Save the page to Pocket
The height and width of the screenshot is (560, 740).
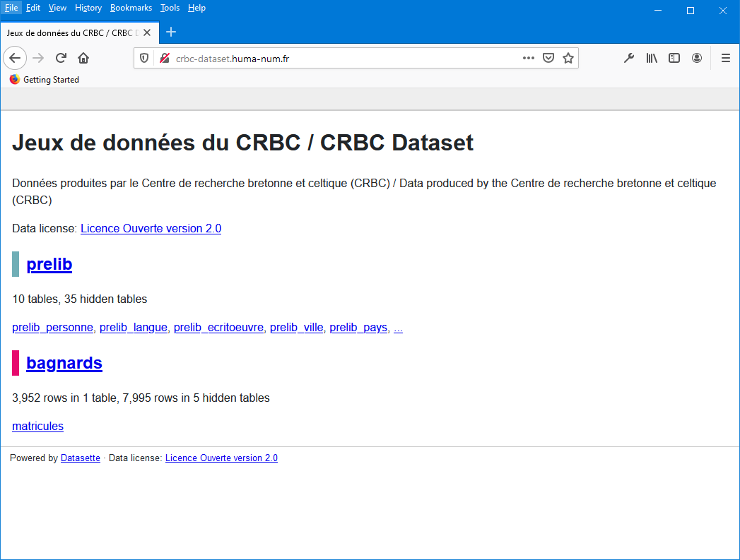point(548,58)
